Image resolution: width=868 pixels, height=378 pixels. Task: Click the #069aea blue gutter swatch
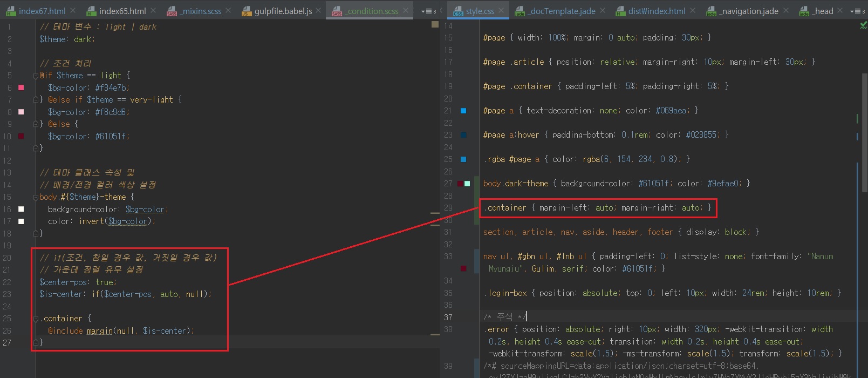point(463,111)
